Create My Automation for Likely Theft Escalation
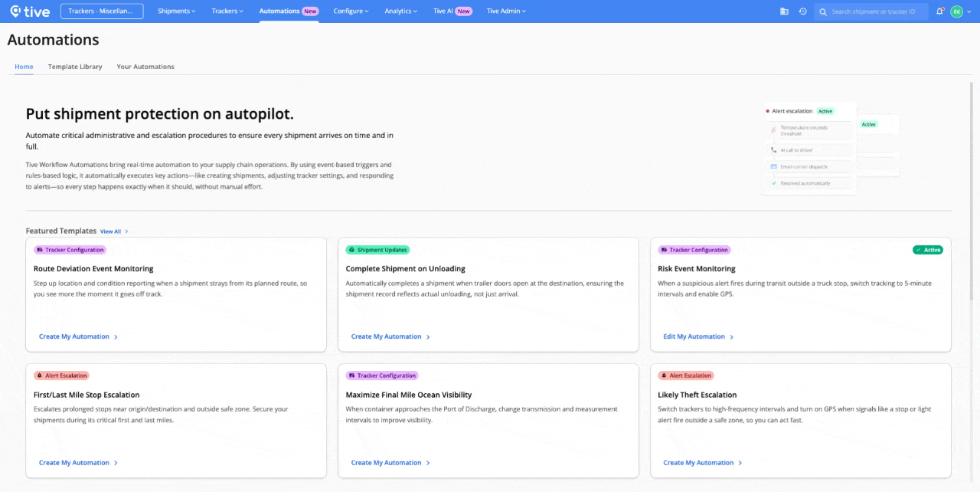Viewport: 980px width, 492px height. click(x=703, y=463)
